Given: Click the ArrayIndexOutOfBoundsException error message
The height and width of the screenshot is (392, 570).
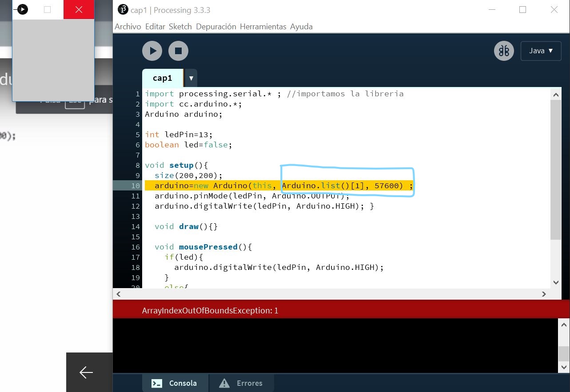Looking at the screenshot, I should (x=210, y=311).
